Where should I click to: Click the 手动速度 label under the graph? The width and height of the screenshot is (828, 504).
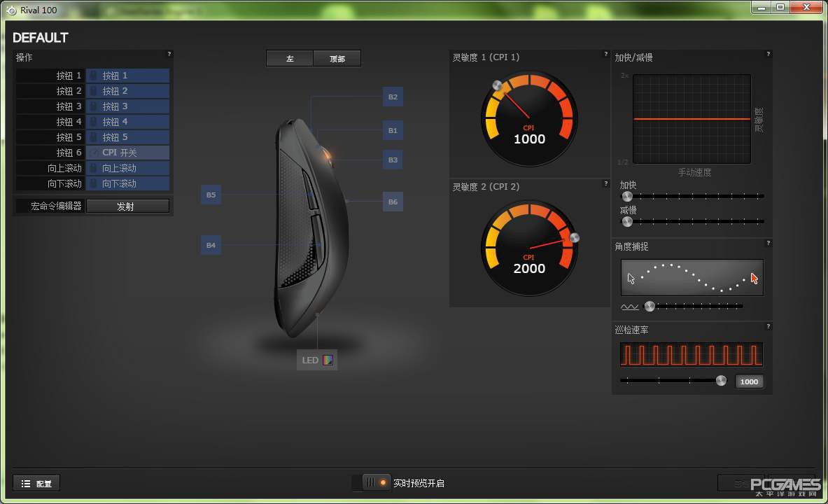pos(694,172)
